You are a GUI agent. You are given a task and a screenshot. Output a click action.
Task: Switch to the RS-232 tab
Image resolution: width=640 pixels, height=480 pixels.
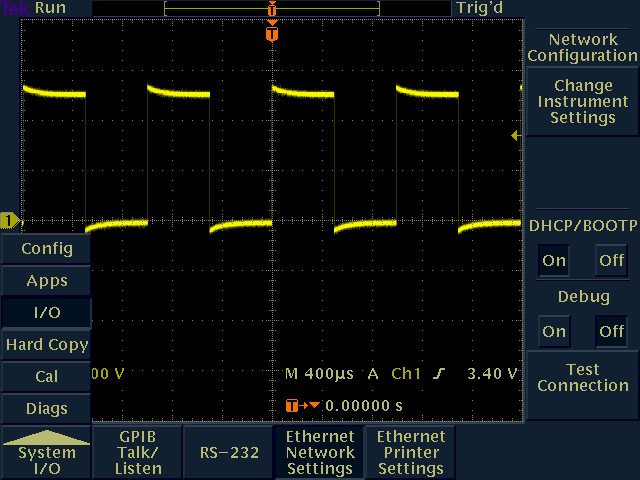(228, 453)
